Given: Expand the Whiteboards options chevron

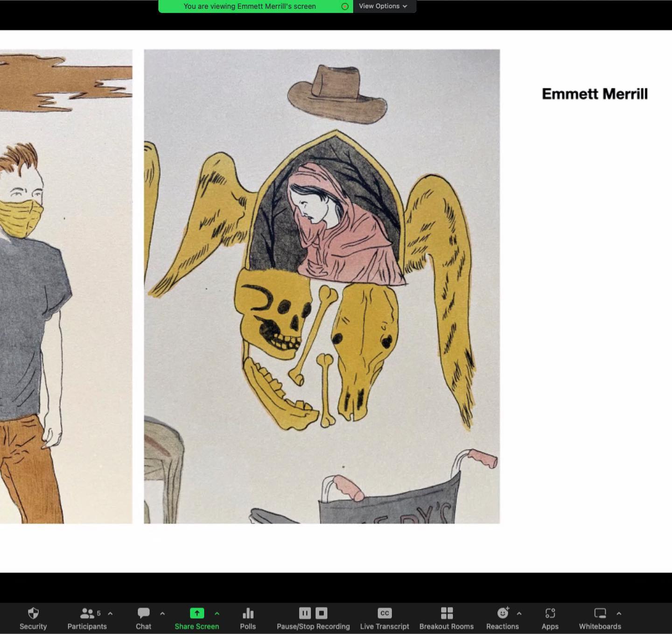Looking at the screenshot, I should click(619, 613).
